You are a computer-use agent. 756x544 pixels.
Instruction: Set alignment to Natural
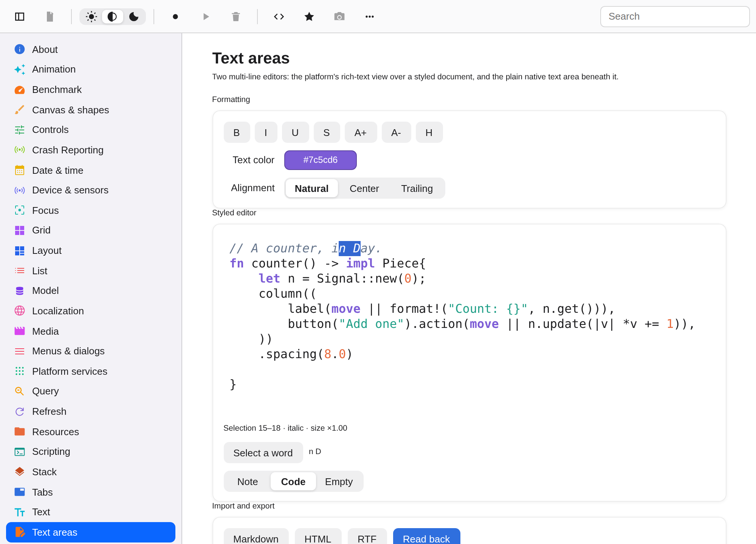311,188
